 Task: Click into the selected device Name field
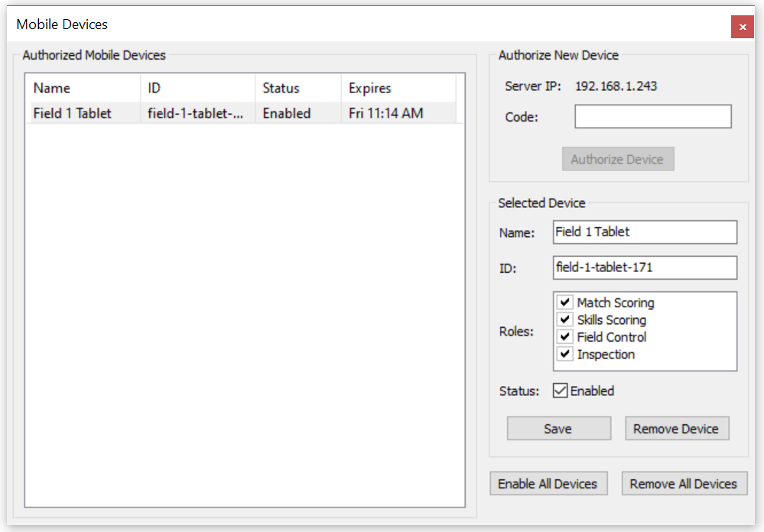(x=644, y=232)
